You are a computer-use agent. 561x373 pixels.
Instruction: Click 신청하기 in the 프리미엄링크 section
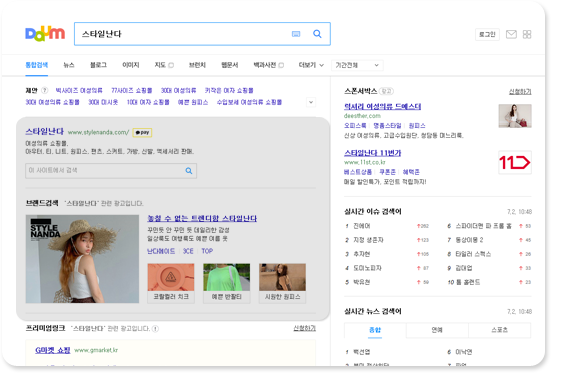tap(304, 328)
